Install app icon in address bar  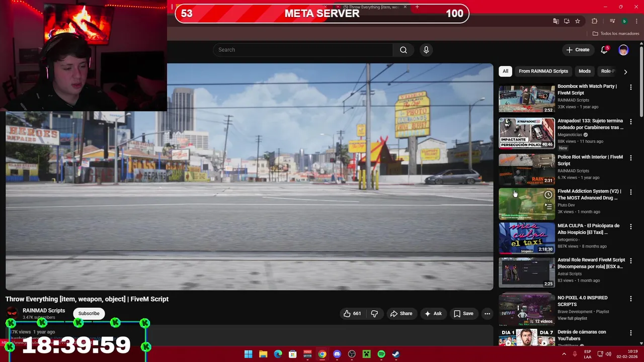point(567,21)
